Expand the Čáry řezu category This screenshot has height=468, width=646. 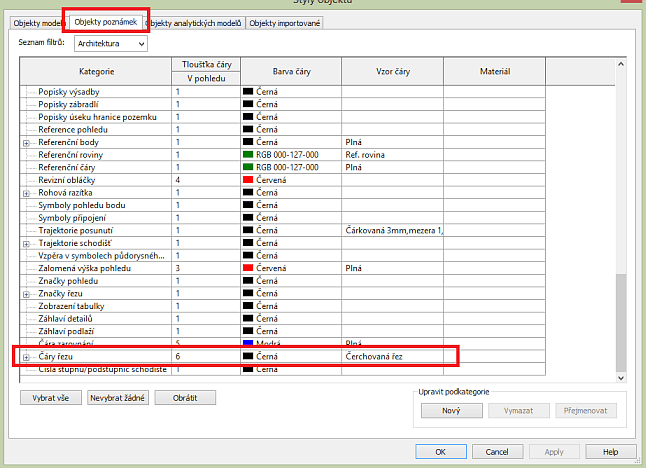[26, 357]
